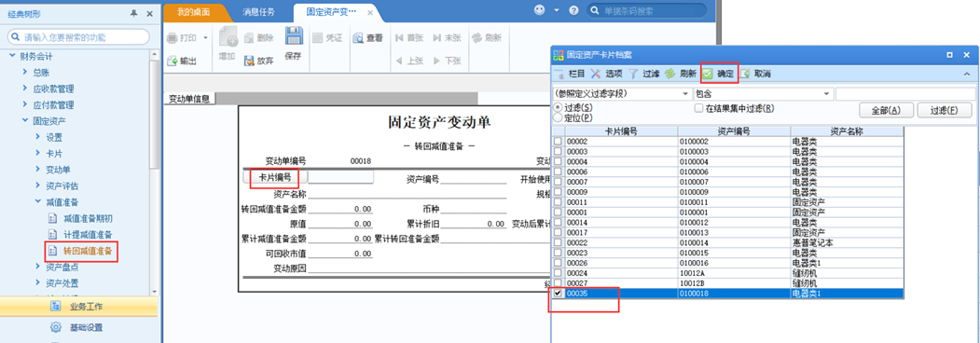Click 刷新 in the main toolbar

[x=487, y=38]
